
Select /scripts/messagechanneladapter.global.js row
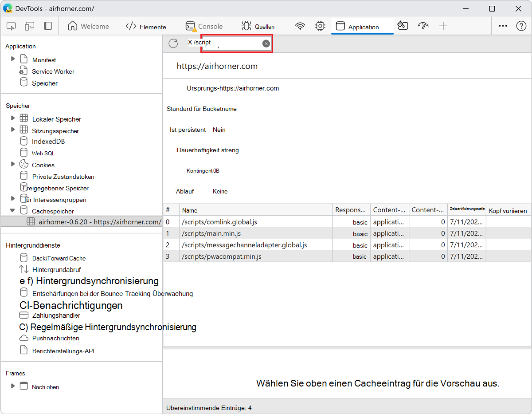pos(347,245)
